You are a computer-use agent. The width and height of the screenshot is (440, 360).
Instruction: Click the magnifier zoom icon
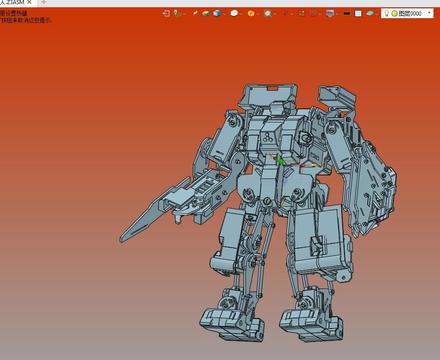(x=268, y=13)
